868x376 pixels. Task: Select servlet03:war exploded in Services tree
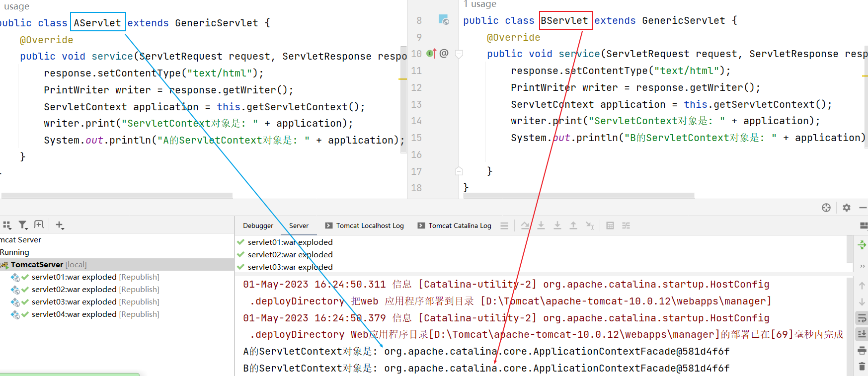point(95,301)
